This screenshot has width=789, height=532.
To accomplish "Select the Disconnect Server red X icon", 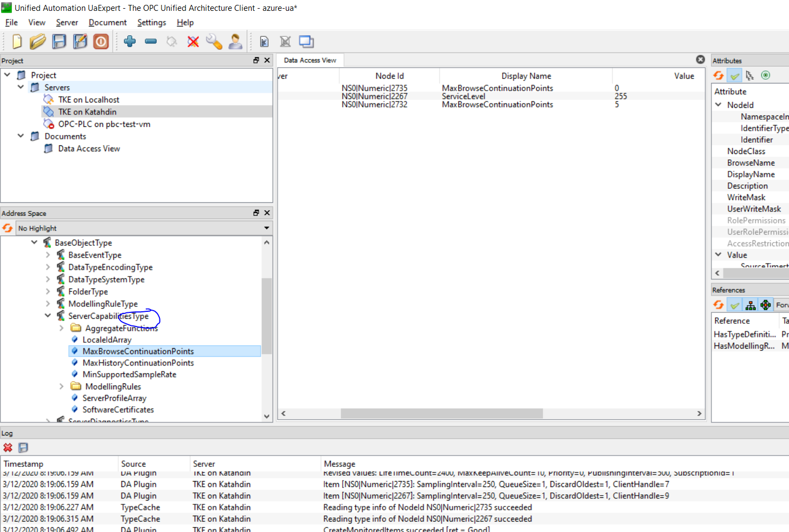I will (193, 41).
